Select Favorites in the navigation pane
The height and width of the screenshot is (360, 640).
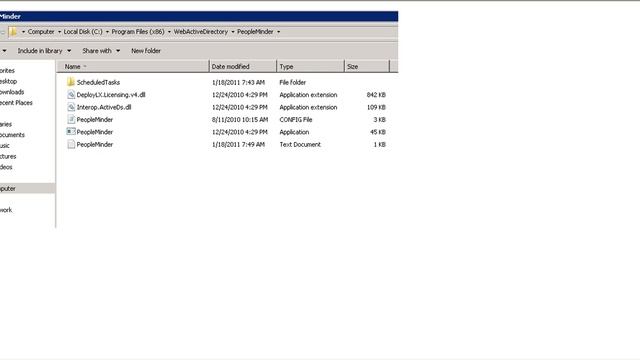tap(7, 71)
